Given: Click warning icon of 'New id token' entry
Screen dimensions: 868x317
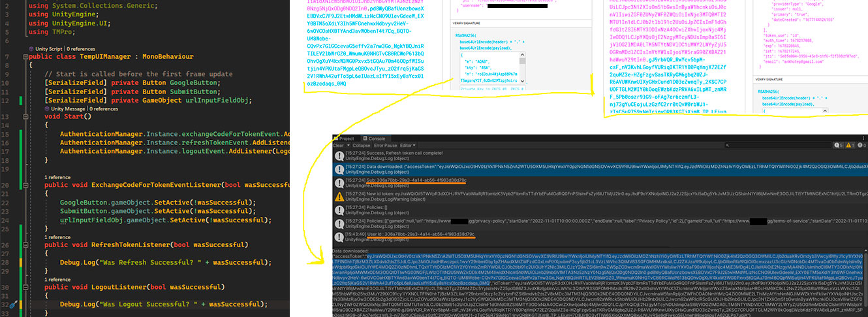Looking at the screenshot, I should point(338,196).
